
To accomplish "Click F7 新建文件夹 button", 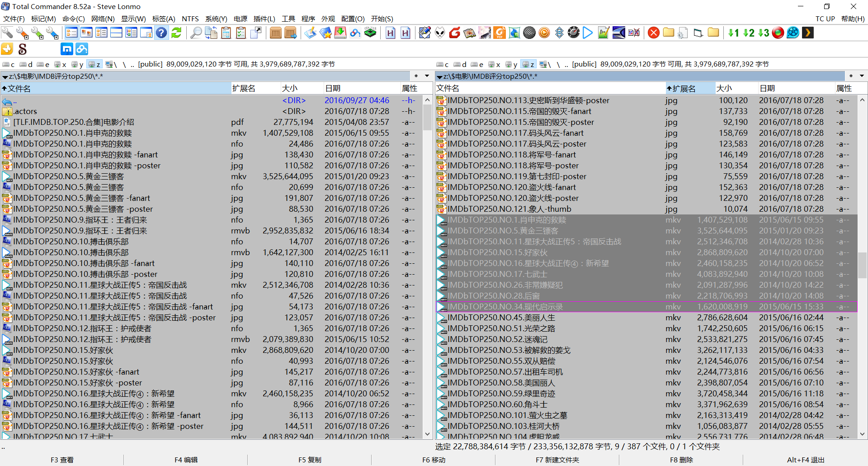I will pos(557,460).
